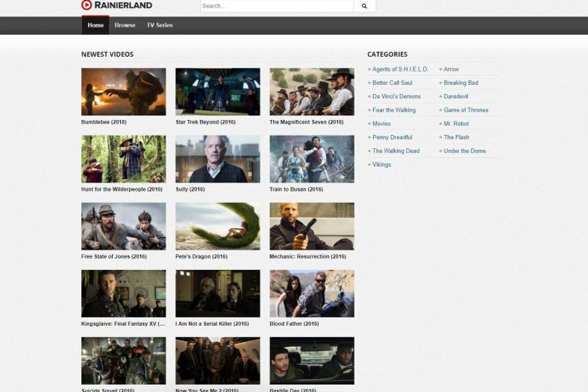Image resolution: width=588 pixels, height=392 pixels.
Task: Open the Browse tab
Action: click(x=125, y=25)
